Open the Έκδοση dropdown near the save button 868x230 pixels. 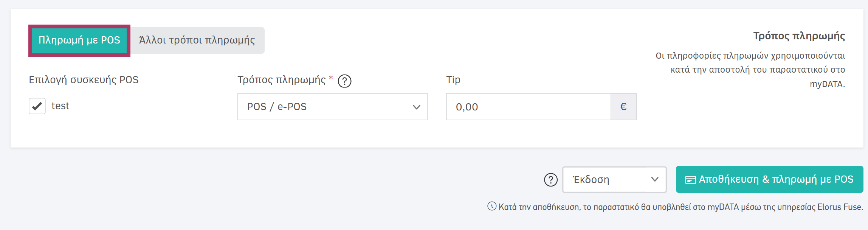click(614, 179)
